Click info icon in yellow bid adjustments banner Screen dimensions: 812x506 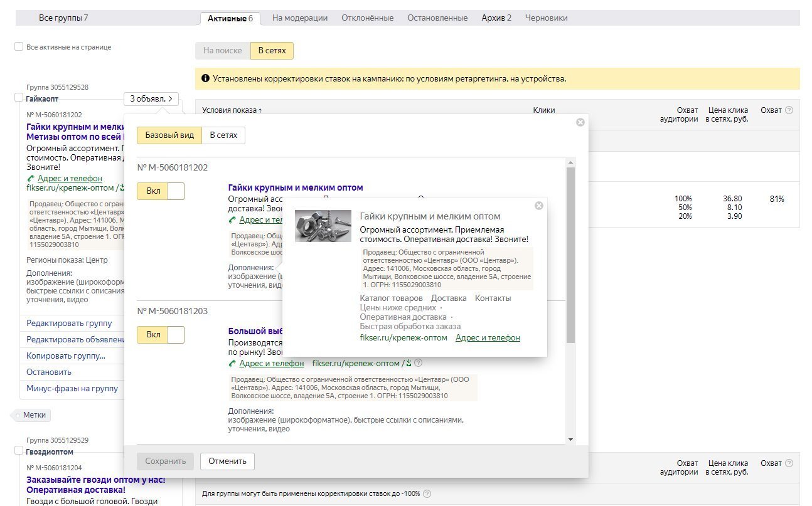(205, 79)
